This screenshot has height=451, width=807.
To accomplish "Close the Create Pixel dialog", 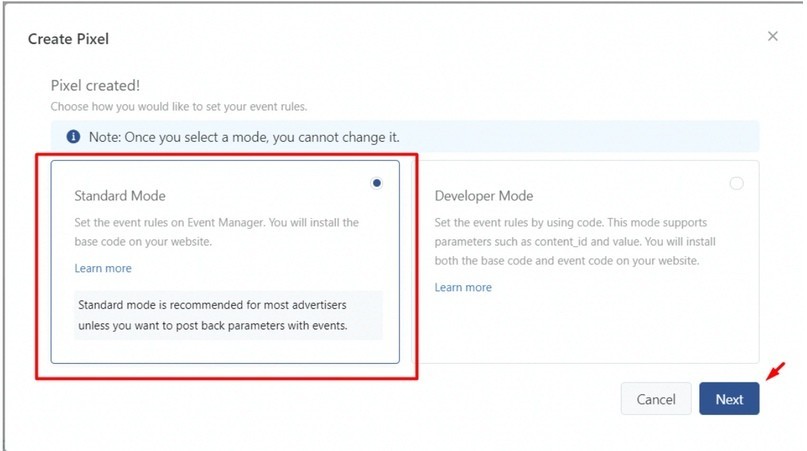I will [773, 36].
